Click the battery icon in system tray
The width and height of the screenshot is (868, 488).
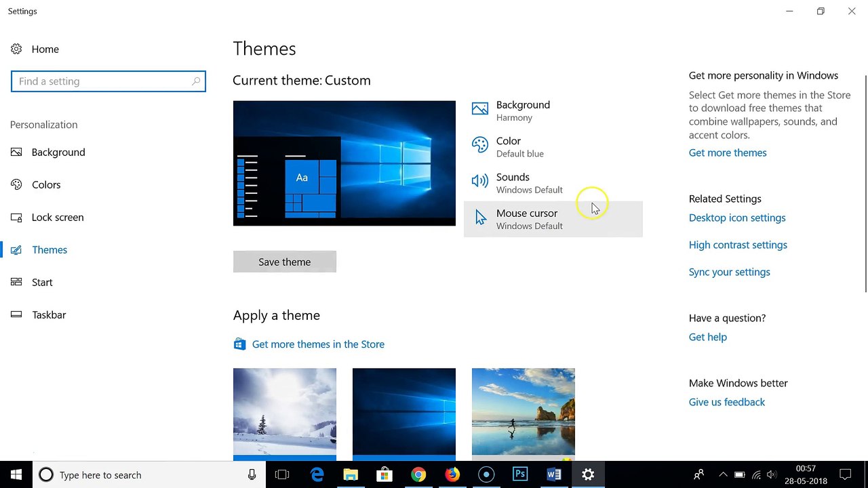[740, 474]
